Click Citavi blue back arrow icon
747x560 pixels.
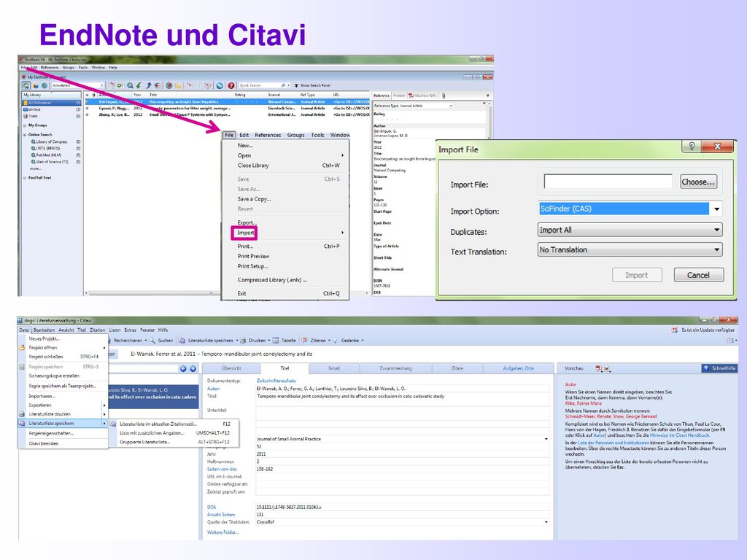click(x=183, y=368)
